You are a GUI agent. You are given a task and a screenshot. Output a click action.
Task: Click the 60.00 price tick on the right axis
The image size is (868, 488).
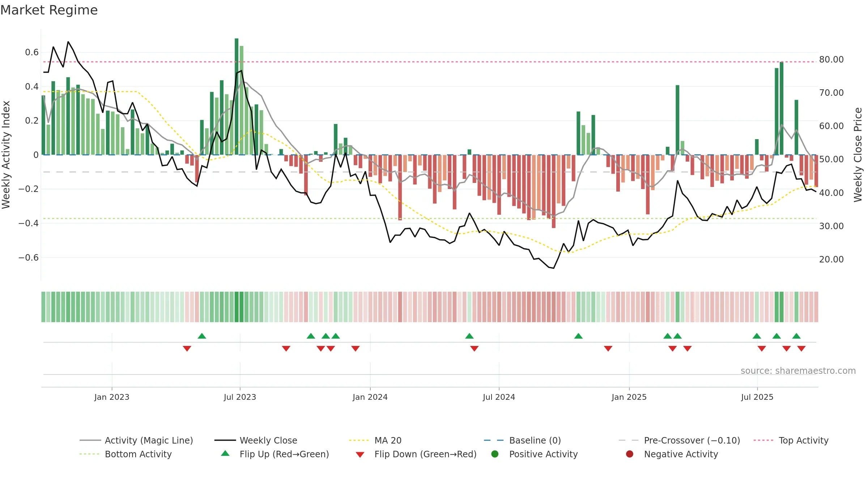(831, 126)
